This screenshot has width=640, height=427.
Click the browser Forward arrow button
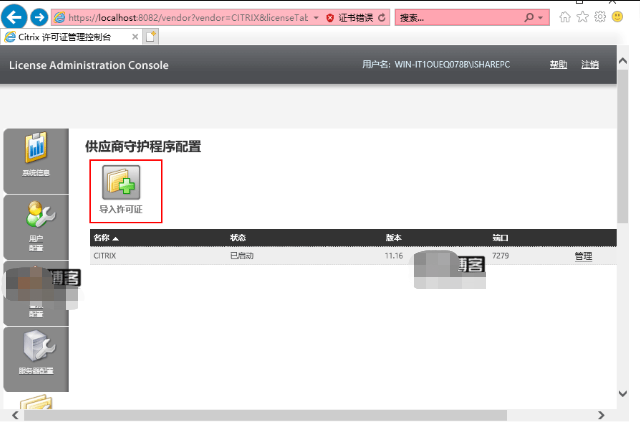(x=40, y=18)
